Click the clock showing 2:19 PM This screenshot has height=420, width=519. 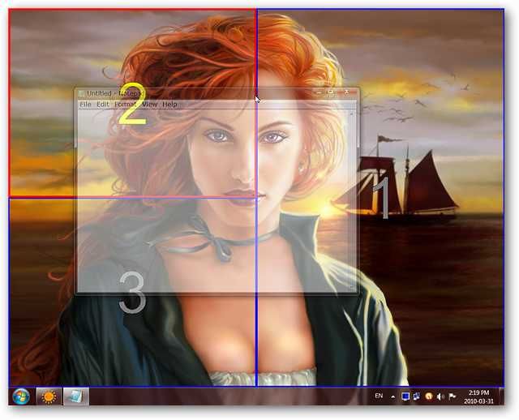(x=478, y=396)
